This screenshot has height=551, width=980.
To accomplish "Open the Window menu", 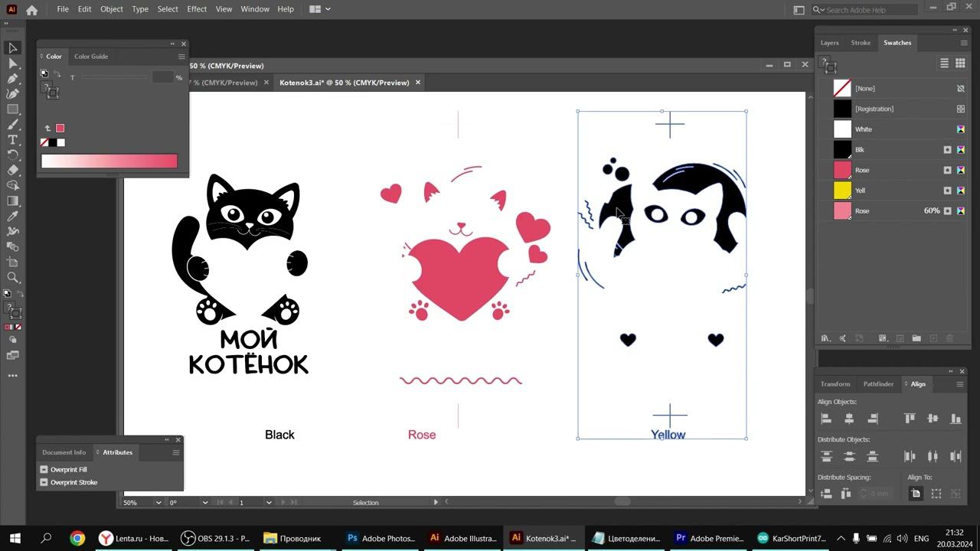I will click(254, 9).
